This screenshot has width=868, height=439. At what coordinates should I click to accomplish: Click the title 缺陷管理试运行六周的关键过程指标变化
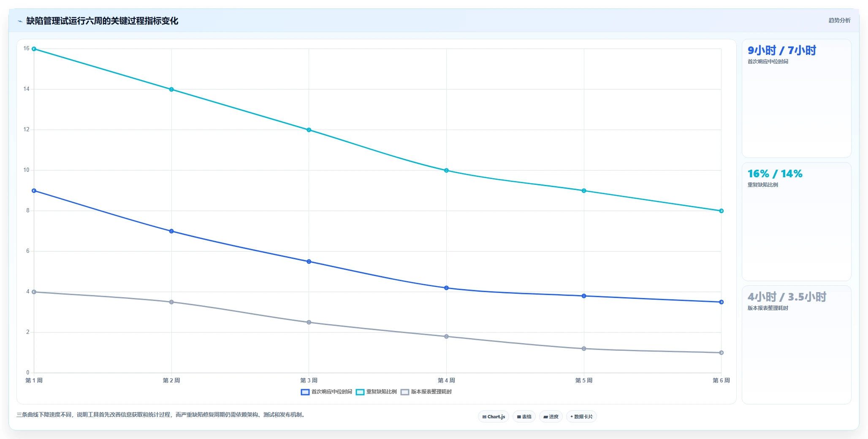[x=102, y=21]
